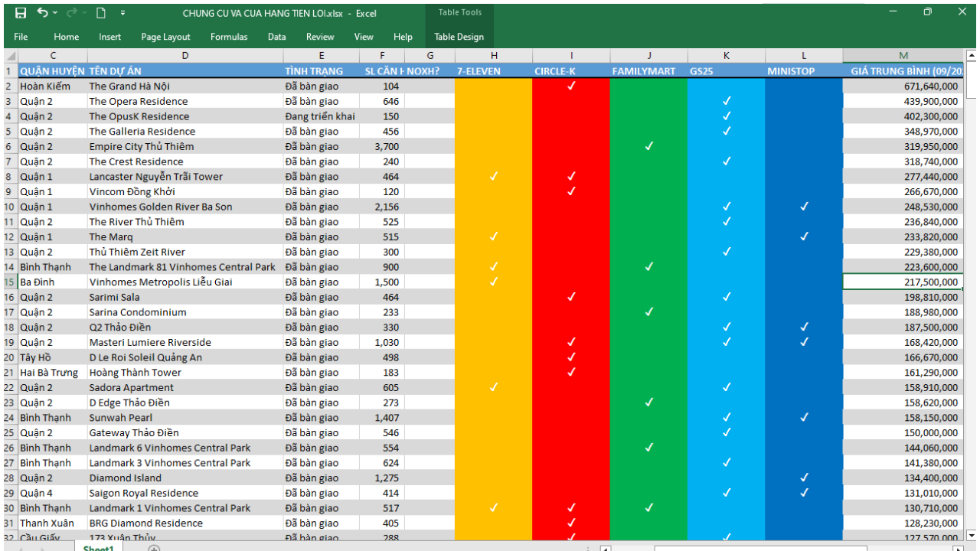980x551 pixels.
Task: Click The Landmark 81 Vinhomes Central Park
Action: click(x=185, y=267)
